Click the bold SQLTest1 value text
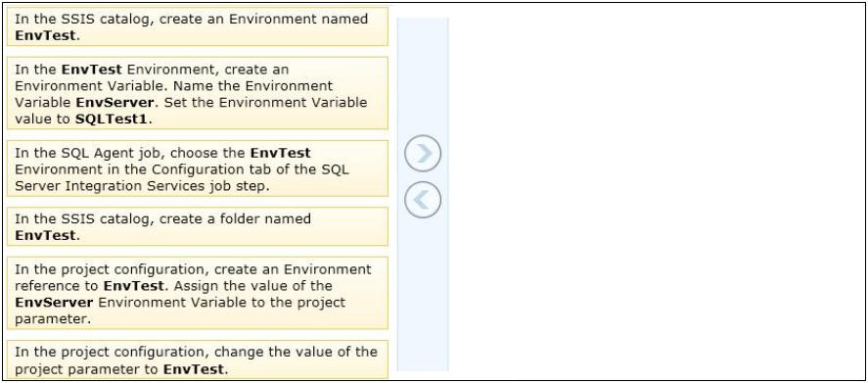Viewport: 868px width, 383px height. [112, 119]
